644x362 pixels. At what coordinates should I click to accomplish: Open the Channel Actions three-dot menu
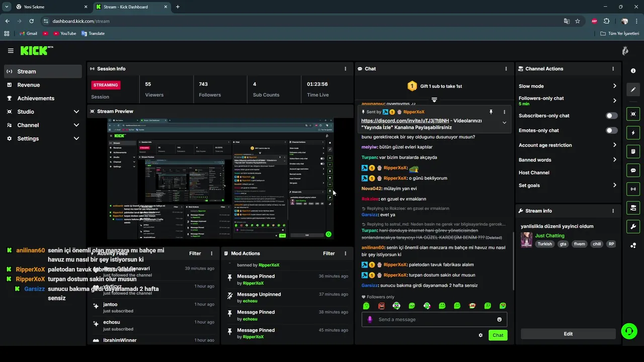pyautogui.click(x=613, y=69)
